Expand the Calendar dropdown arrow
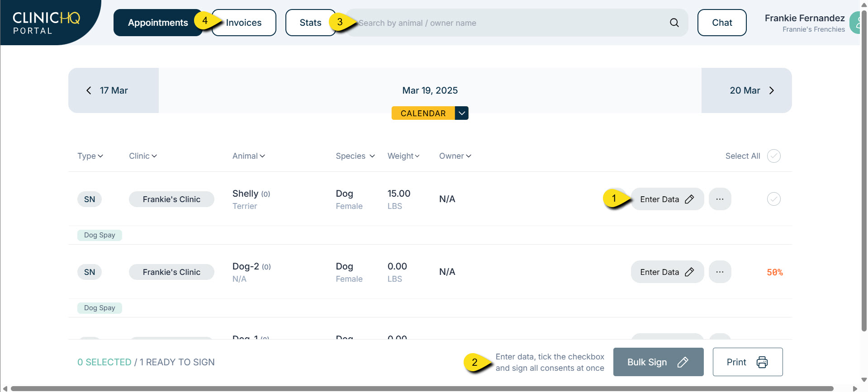The height and width of the screenshot is (392, 868). 461,113
